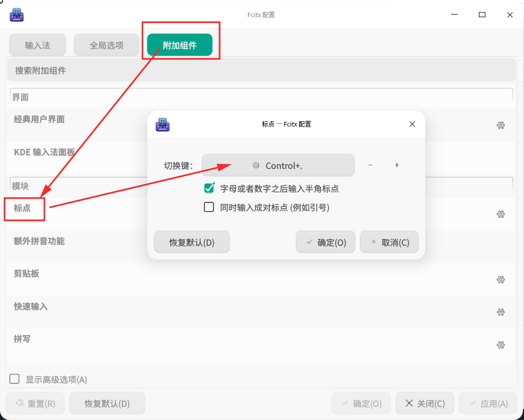Screen dimensions: 524x420
Task: Open settings gear for 标点 module
Action: pyautogui.click(x=500, y=214)
